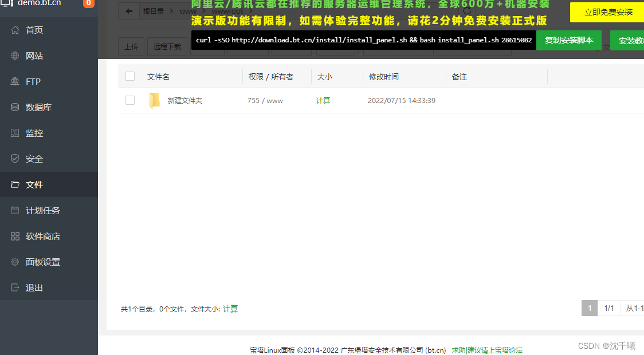Click the 755 / www permission cell
The width and height of the screenshot is (644, 355).
tap(265, 101)
